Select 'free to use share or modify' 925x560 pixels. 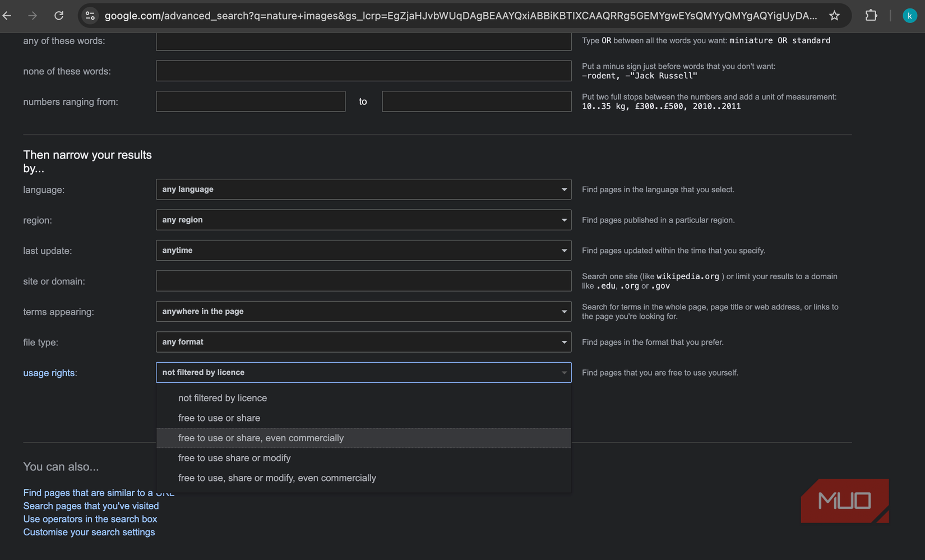pyautogui.click(x=234, y=458)
